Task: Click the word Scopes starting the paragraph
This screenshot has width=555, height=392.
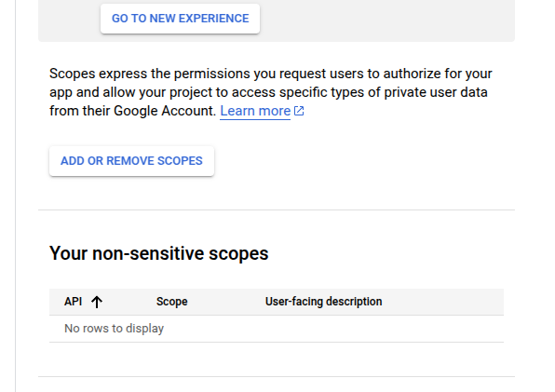Action: 73,74
